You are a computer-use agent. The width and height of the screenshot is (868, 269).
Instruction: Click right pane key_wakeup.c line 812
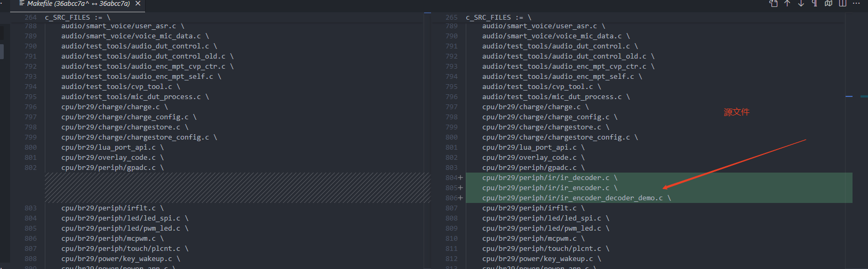pyautogui.click(x=541, y=259)
